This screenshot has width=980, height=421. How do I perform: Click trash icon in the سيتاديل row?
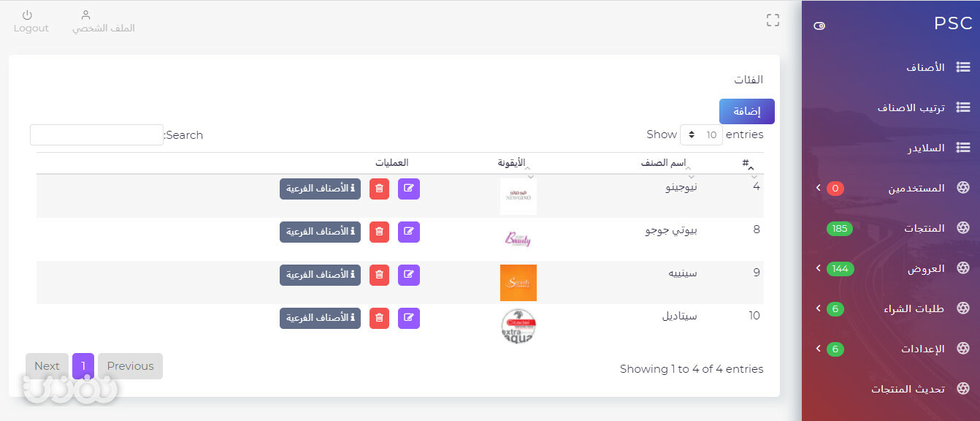[x=379, y=318]
